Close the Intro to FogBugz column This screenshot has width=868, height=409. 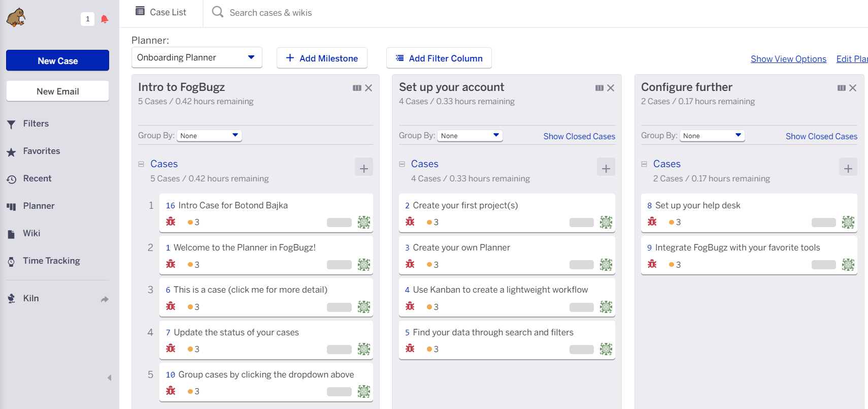(x=369, y=88)
